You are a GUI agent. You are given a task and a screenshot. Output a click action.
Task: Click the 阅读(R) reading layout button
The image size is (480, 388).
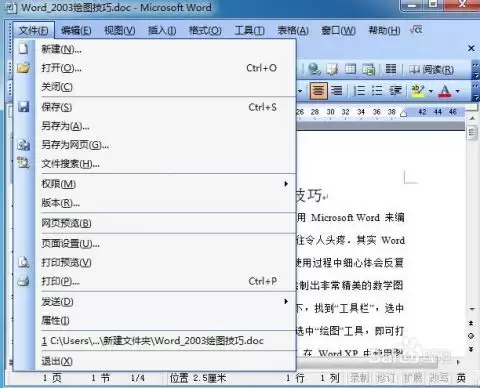[x=431, y=69]
